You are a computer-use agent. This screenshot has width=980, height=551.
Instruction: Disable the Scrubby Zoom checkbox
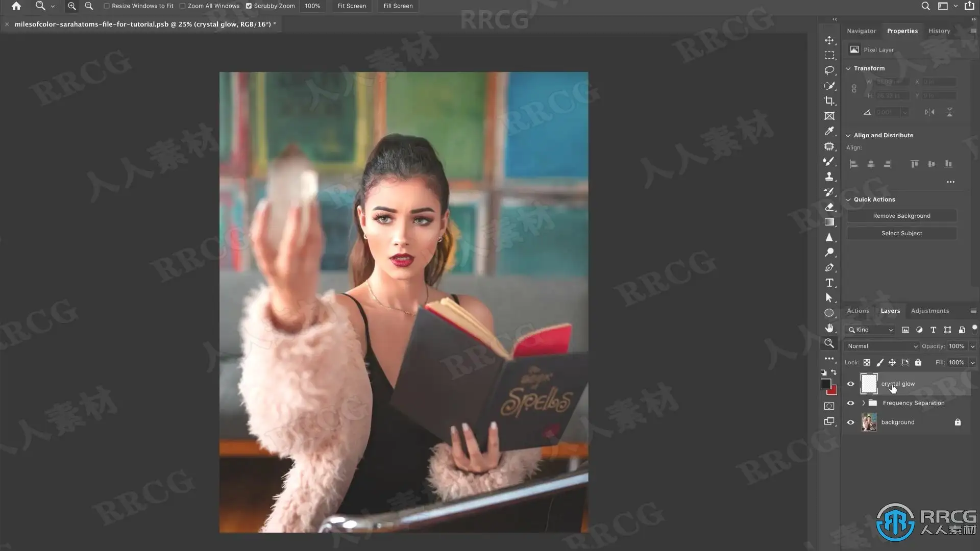[x=249, y=6]
